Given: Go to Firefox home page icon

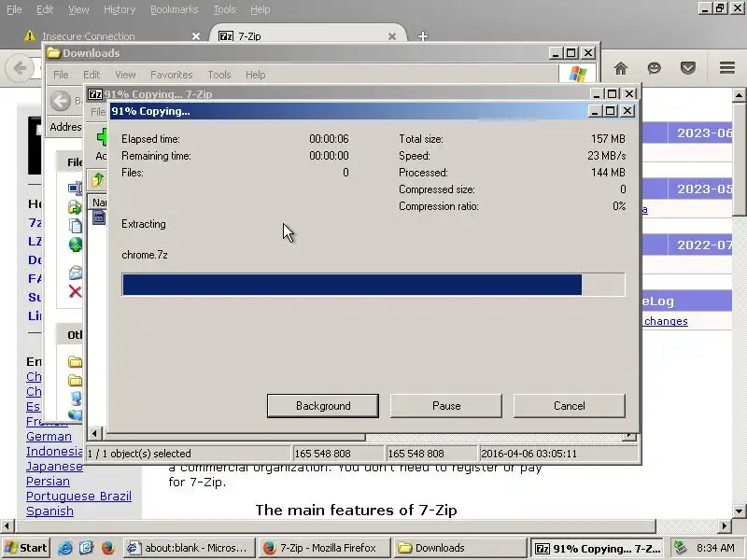Looking at the screenshot, I should pyautogui.click(x=620, y=68).
